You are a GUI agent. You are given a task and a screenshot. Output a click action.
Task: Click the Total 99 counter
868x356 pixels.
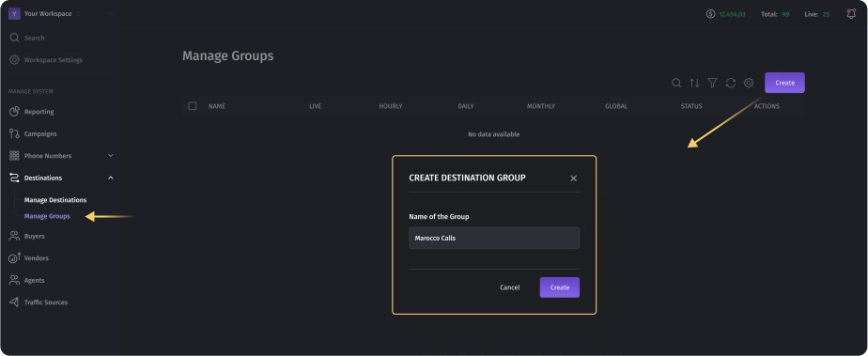point(775,14)
